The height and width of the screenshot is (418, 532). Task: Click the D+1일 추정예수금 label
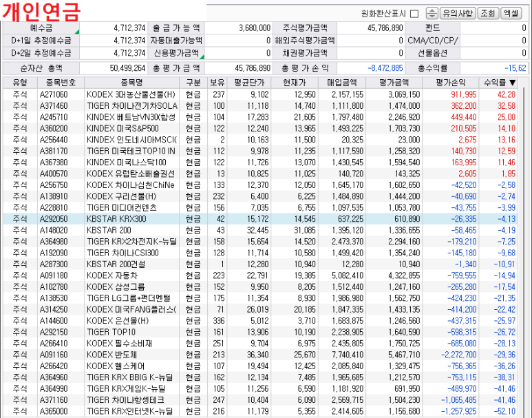coord(41,41)
